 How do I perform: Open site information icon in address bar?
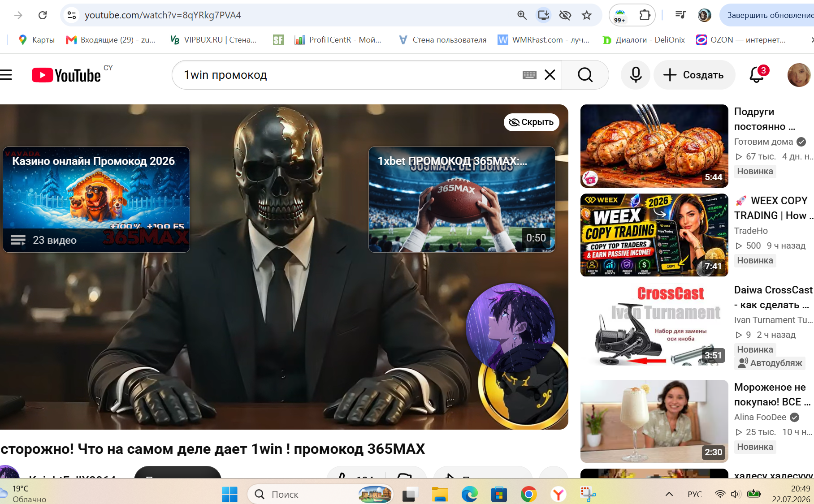pos(72,15)
